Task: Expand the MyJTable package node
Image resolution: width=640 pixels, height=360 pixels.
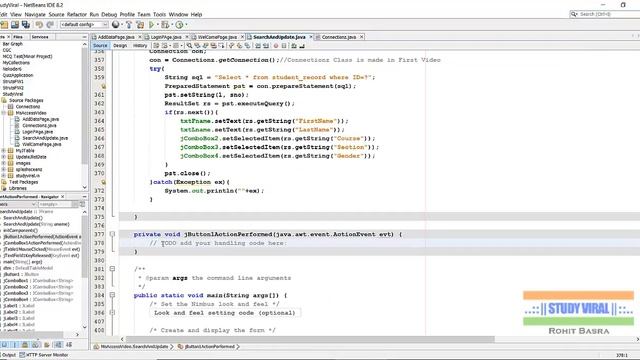Action: [x=4, y=151]
